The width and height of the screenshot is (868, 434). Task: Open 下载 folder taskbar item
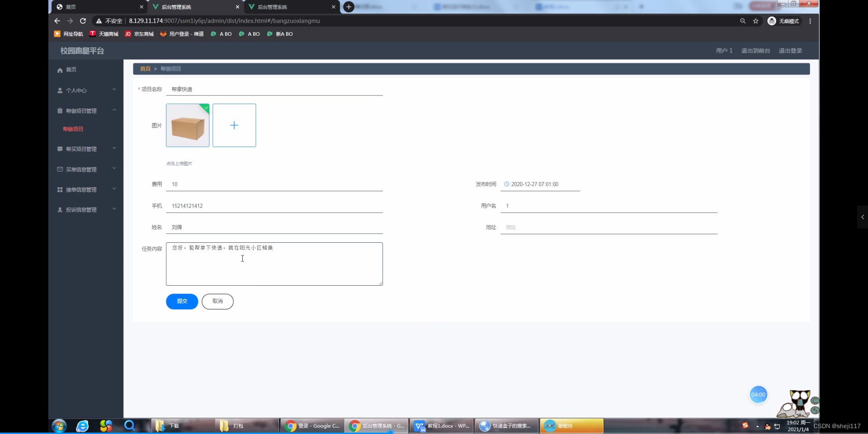183,426
